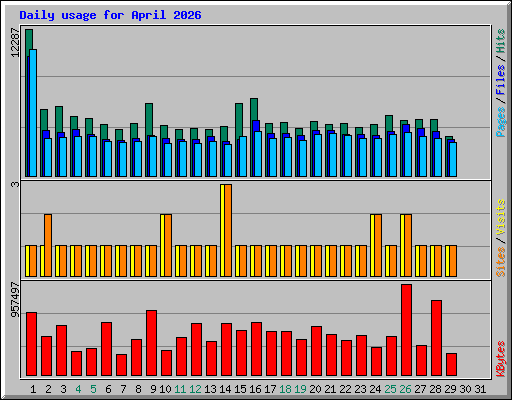The image size is (512, 400).
Task: Click day label 9 on the x-axis
Action: pyautogui.click(x=153, y=389)
